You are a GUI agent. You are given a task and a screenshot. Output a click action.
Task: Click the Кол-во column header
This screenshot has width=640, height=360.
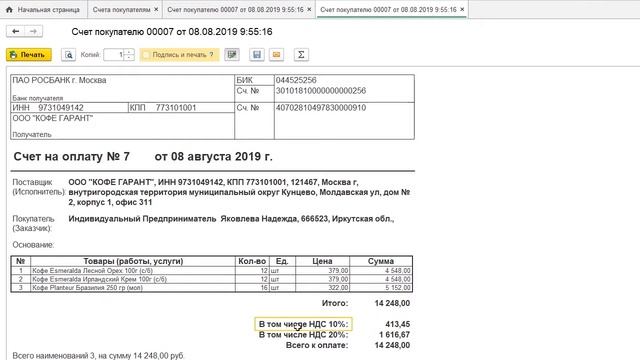pyautogui.click(x=252, y=261)
